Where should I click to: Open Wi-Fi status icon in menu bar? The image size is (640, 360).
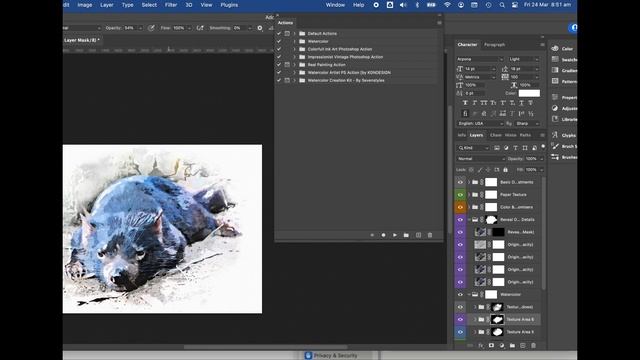click(x=447, y=5)
